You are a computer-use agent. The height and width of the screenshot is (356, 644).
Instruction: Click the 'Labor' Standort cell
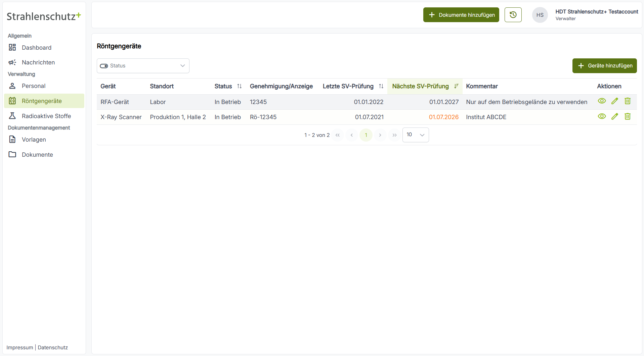158,102
